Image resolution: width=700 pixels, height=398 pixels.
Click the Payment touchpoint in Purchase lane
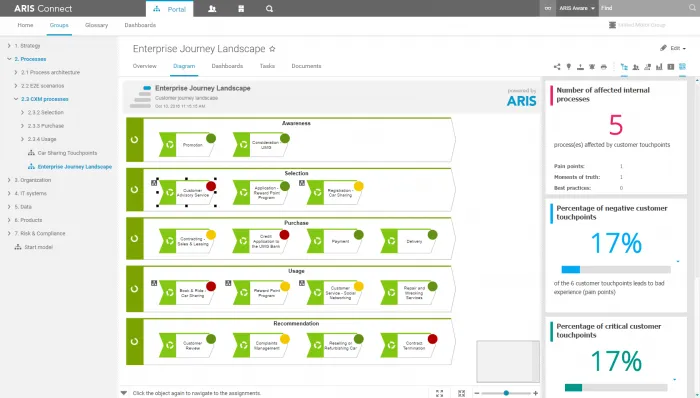tap(335, 241)
